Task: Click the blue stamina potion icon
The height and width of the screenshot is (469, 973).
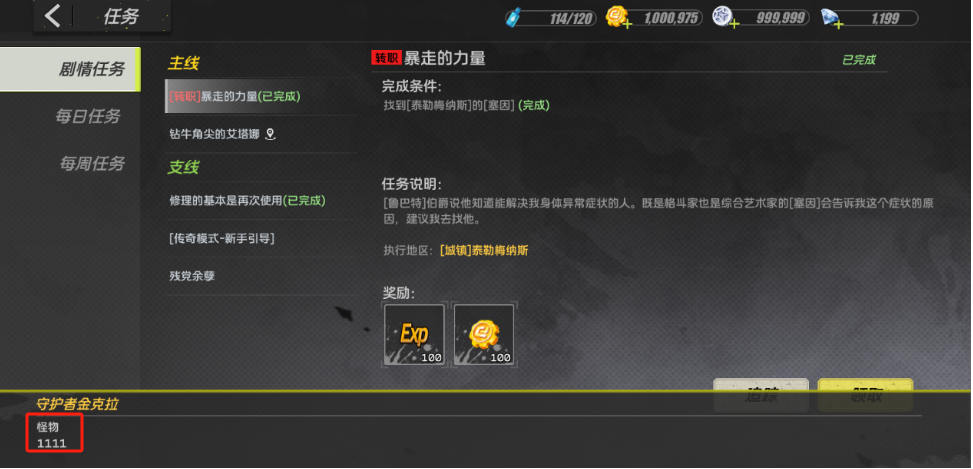Action: click(x=514, y=17)
